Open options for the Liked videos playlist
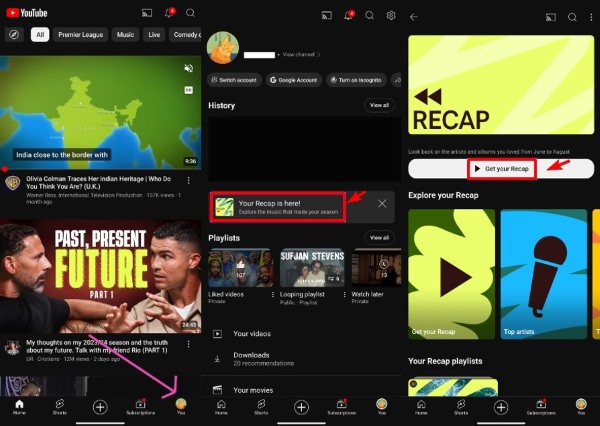 coord(272,294)
